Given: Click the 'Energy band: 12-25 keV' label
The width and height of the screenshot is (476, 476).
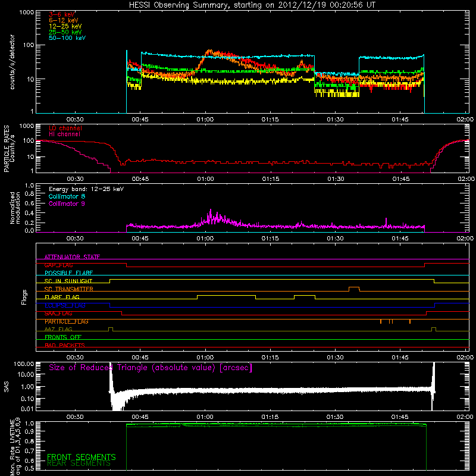Looking at the screenshot, I should 86,189.
